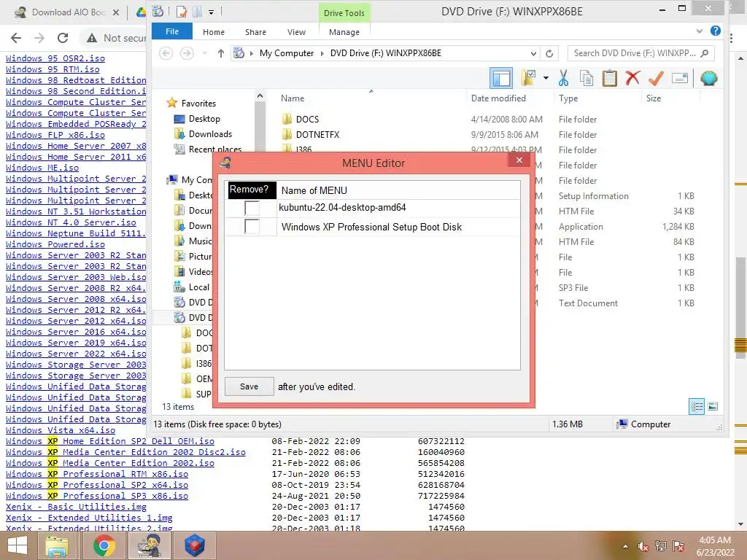Switch to Large icons view at bottom right

coord(713,407)
